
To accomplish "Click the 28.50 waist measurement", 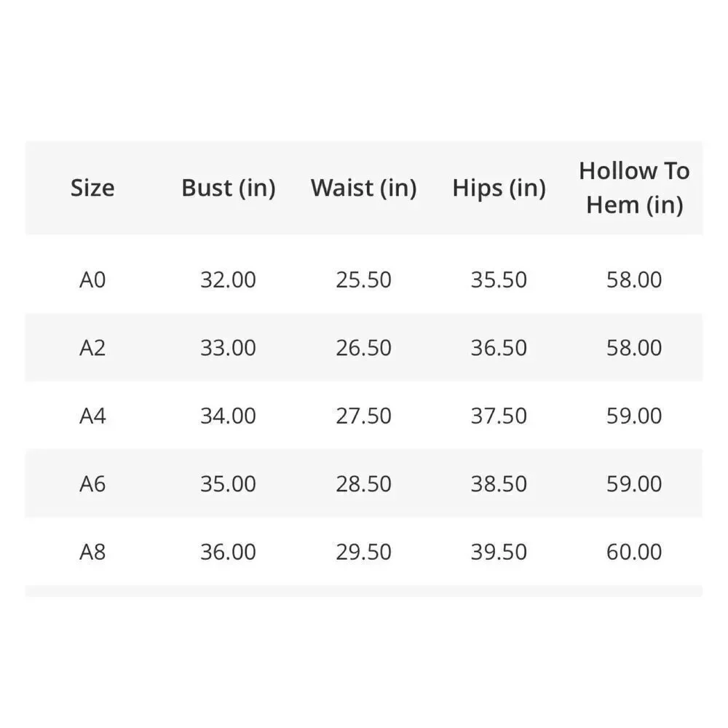I will (363, 484).
